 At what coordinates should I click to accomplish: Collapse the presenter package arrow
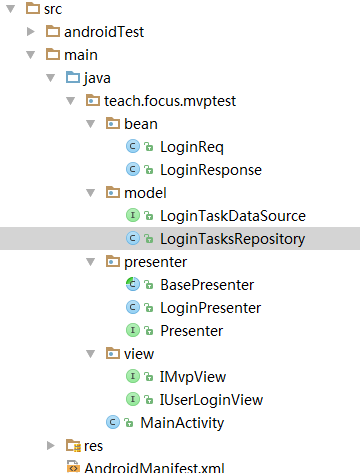tap(91, 262)
